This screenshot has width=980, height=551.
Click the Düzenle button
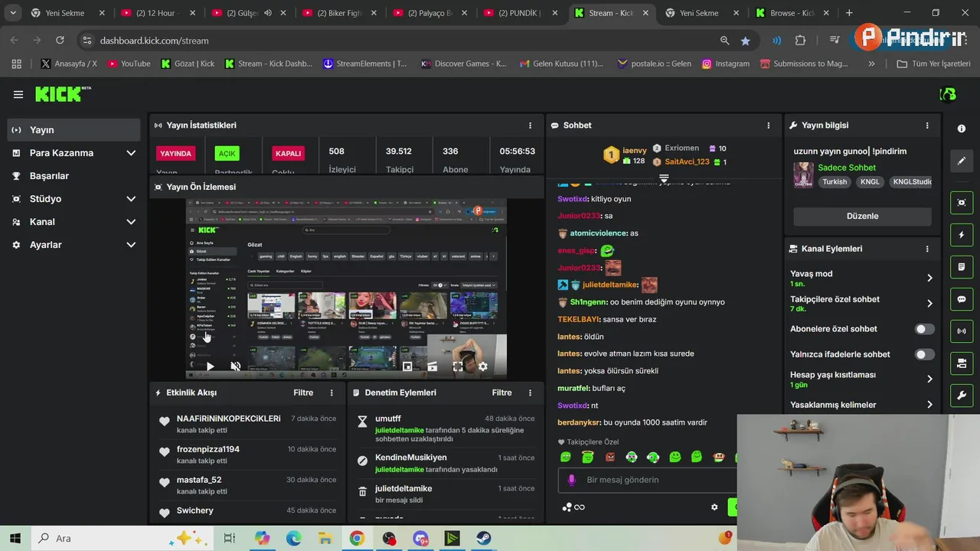862,216
